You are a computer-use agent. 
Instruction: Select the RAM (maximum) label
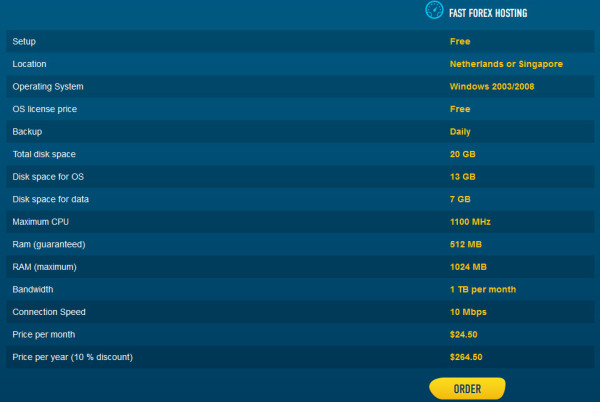pos(44,267)
